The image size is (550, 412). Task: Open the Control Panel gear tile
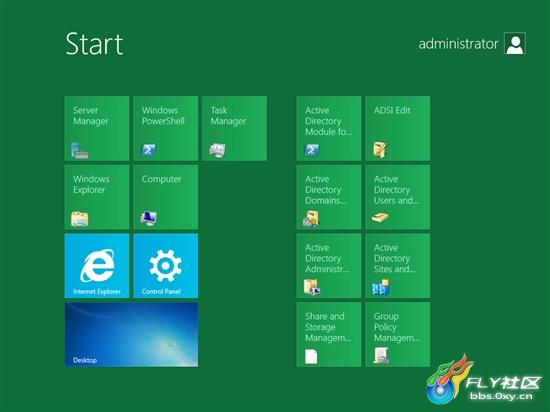click(166, 266)
